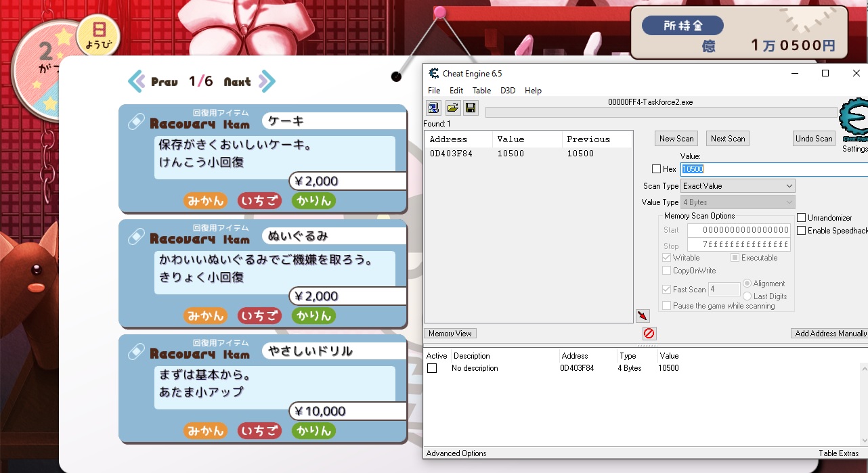Click the Next arrow in shop list
Screen dimensions: 868x473
[267, 81]
